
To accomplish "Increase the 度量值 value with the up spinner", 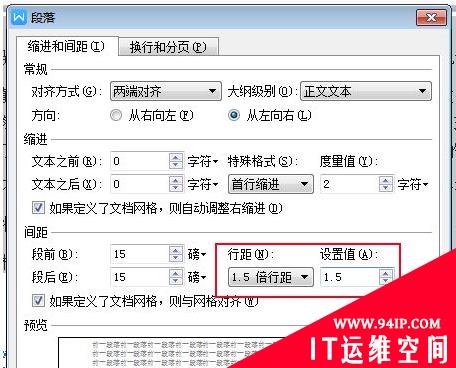I will pyautogui.click(x=386, y=180).
